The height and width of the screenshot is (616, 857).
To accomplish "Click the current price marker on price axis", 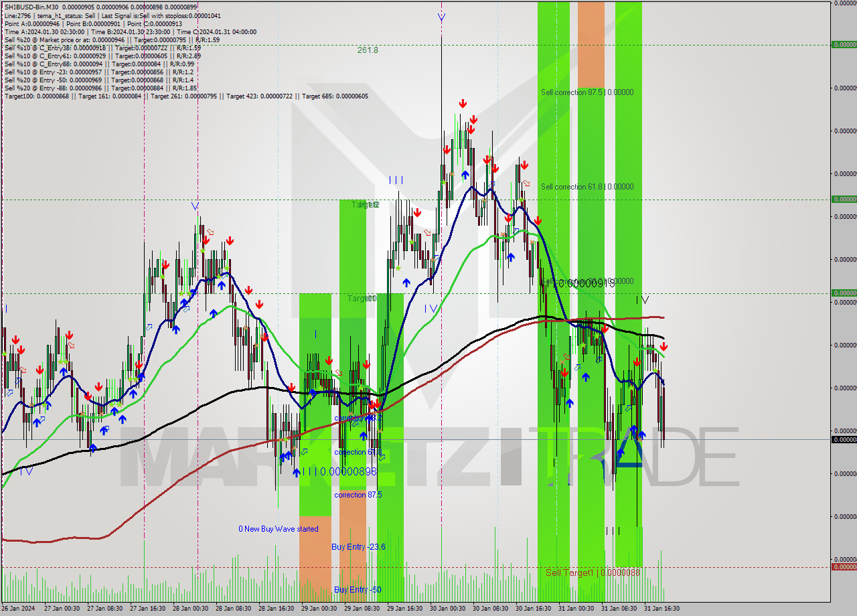I will (x=844, y=440).
